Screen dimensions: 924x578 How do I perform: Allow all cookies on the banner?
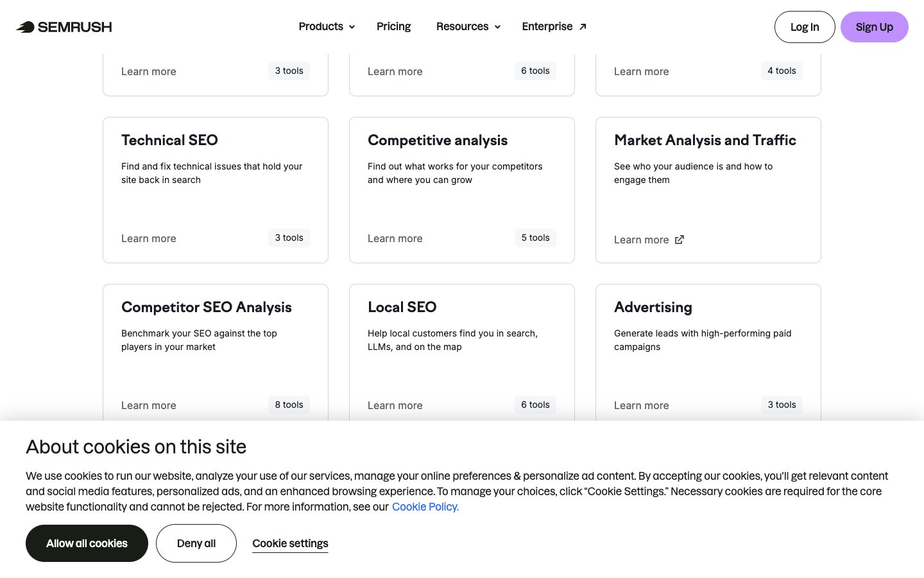(87, 543)
